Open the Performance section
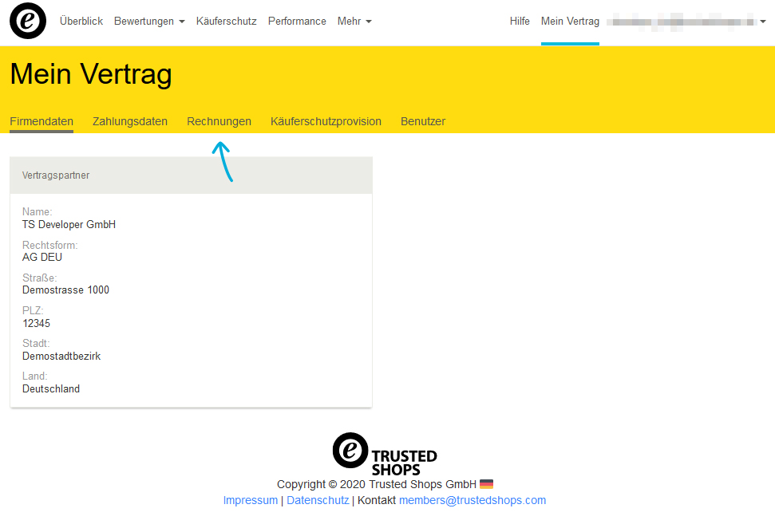This screenshot has height=532, width=775. (x=297, y=22)
